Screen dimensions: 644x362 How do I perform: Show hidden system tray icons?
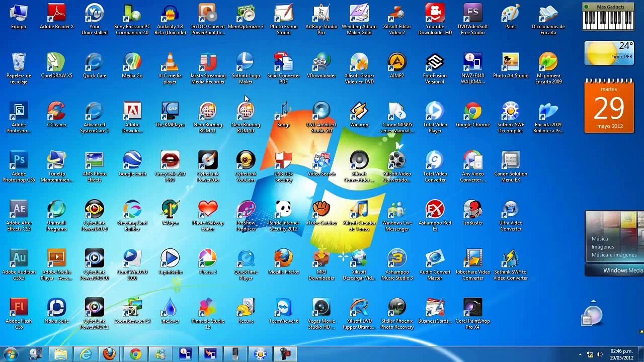click(x=580, y=354)
